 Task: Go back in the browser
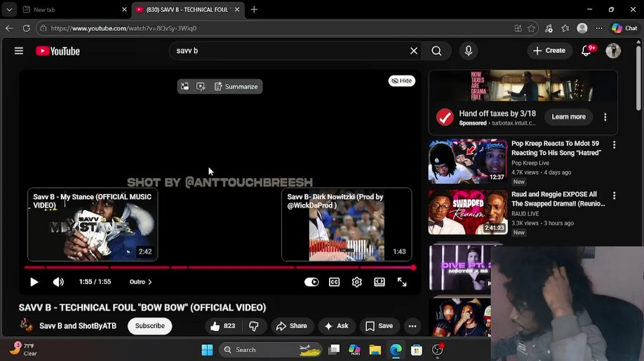(x=9, y=29)
